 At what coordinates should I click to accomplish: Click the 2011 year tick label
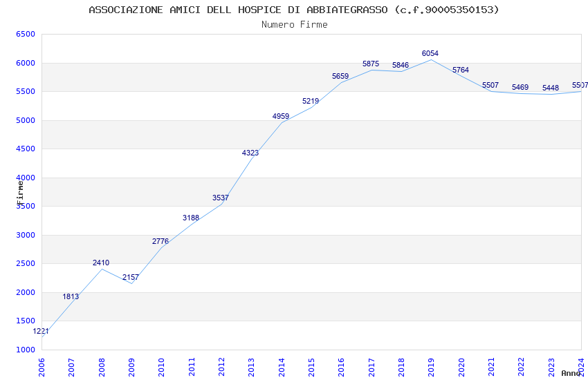pos(192,368)
